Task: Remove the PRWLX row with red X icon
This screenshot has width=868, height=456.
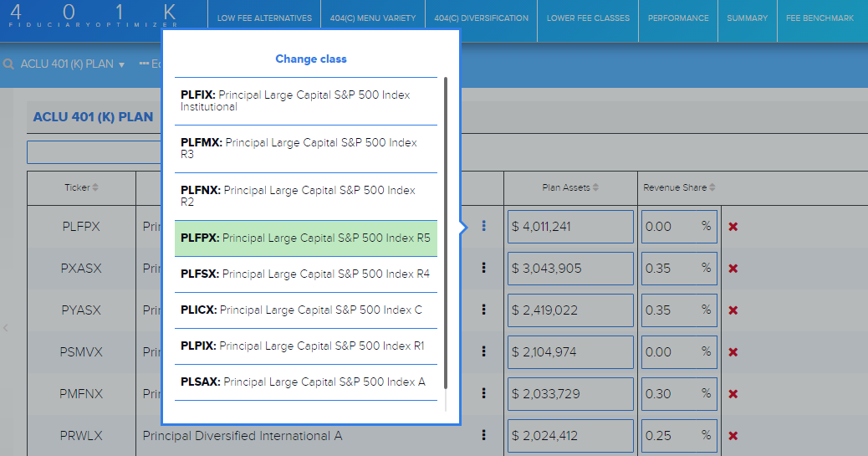Action: [733, 436]
